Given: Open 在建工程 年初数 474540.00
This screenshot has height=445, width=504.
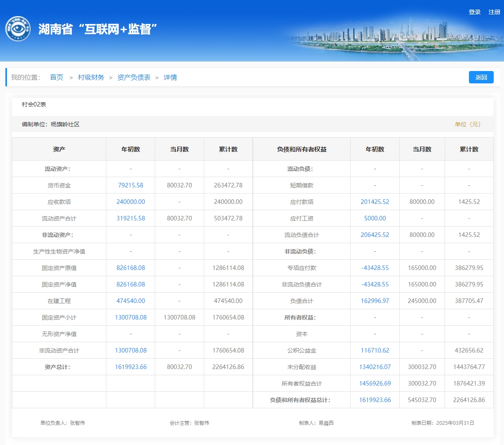Looking at the screenshot, I should coord(131,301).
